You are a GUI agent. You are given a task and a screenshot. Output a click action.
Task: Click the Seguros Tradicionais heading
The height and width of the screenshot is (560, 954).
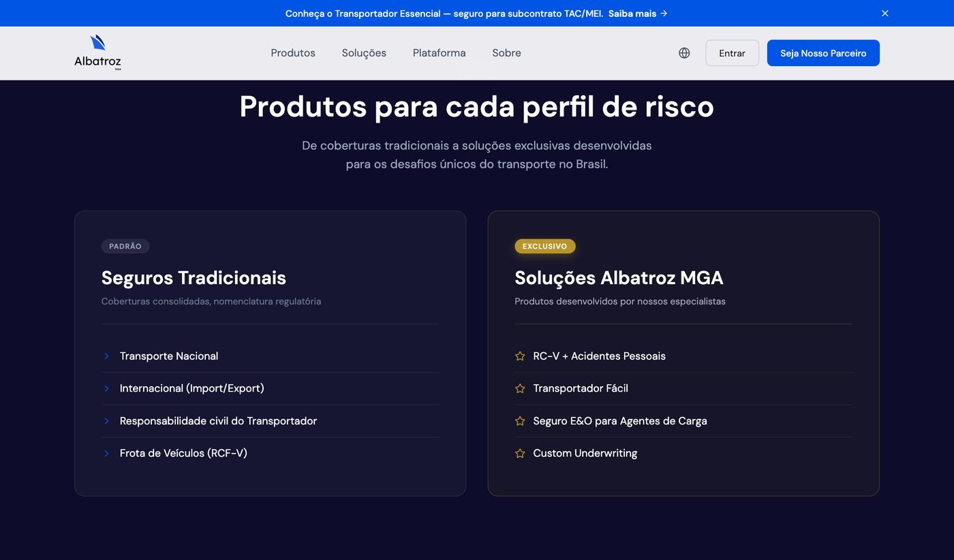pyautogui.click(x=194, y=278)
